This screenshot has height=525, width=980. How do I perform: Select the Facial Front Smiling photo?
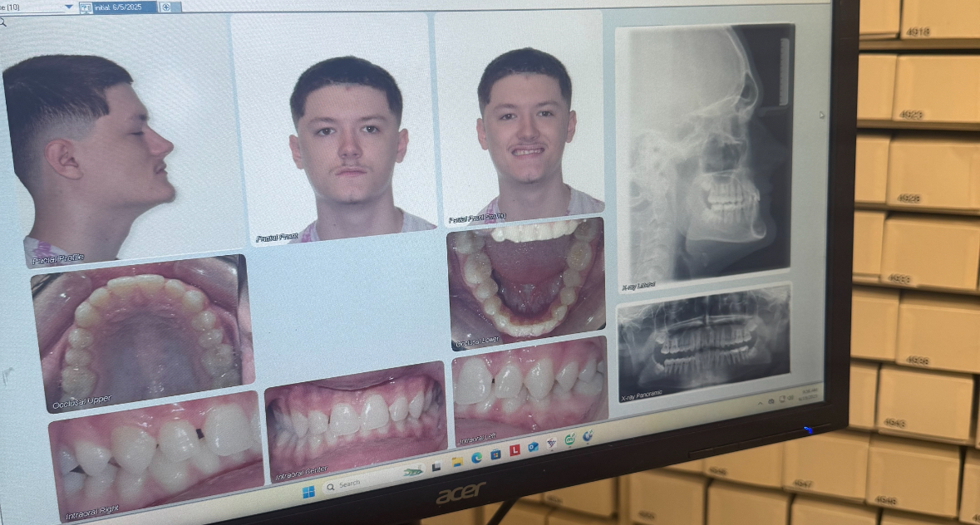click(520, 119)
